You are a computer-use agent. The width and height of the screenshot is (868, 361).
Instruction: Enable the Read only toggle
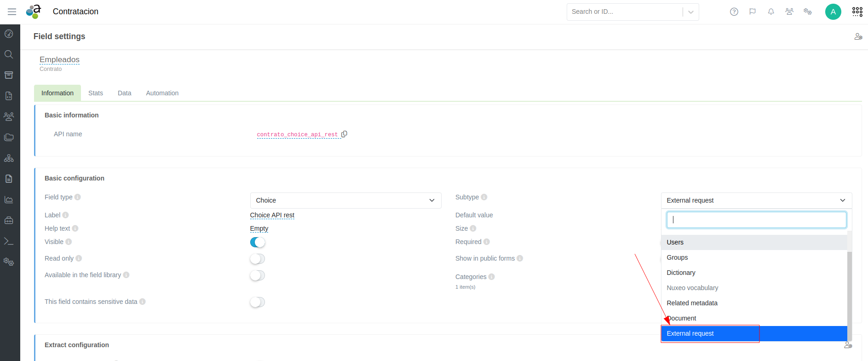point(257,259)
